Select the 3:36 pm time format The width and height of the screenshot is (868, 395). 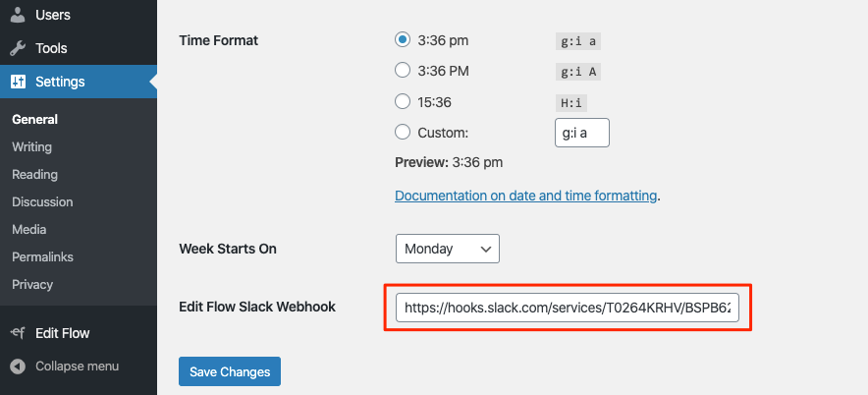point(403,40)
